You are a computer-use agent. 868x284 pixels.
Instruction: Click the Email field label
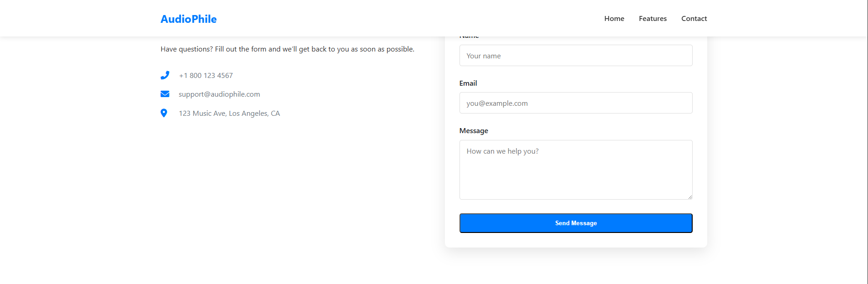[468, 83]
